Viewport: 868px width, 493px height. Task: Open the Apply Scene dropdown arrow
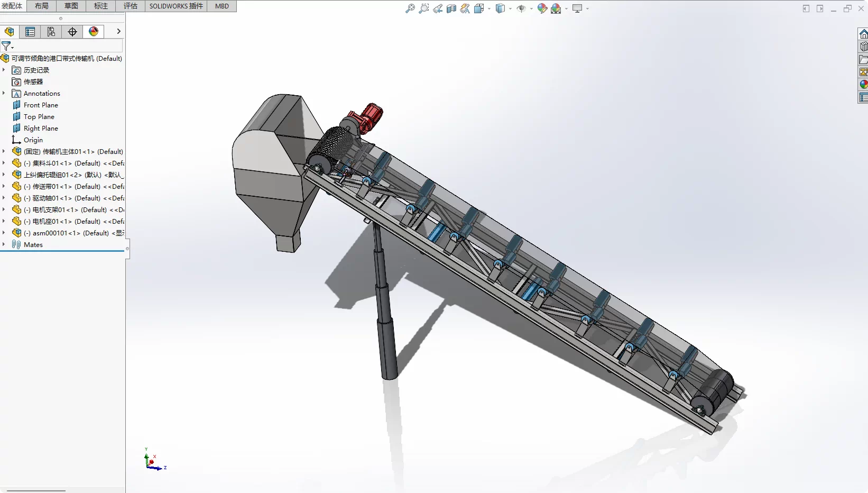[x=566, y=8]
